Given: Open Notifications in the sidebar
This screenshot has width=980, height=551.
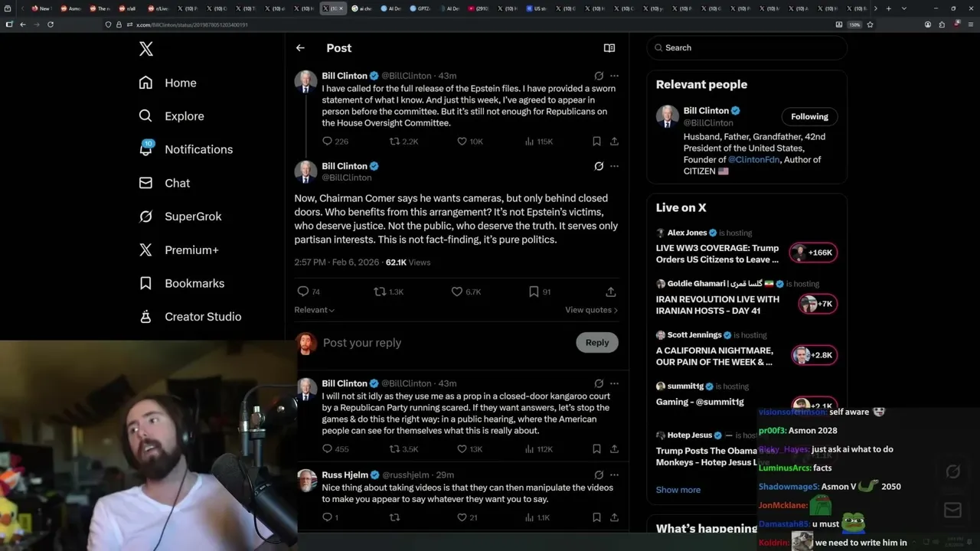Looking at the screenshot, I should pos(186,149).
